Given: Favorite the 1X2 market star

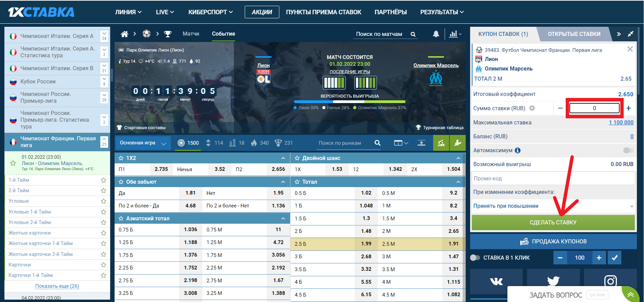Looking at the screenshot, I should (x=121, y=158).
